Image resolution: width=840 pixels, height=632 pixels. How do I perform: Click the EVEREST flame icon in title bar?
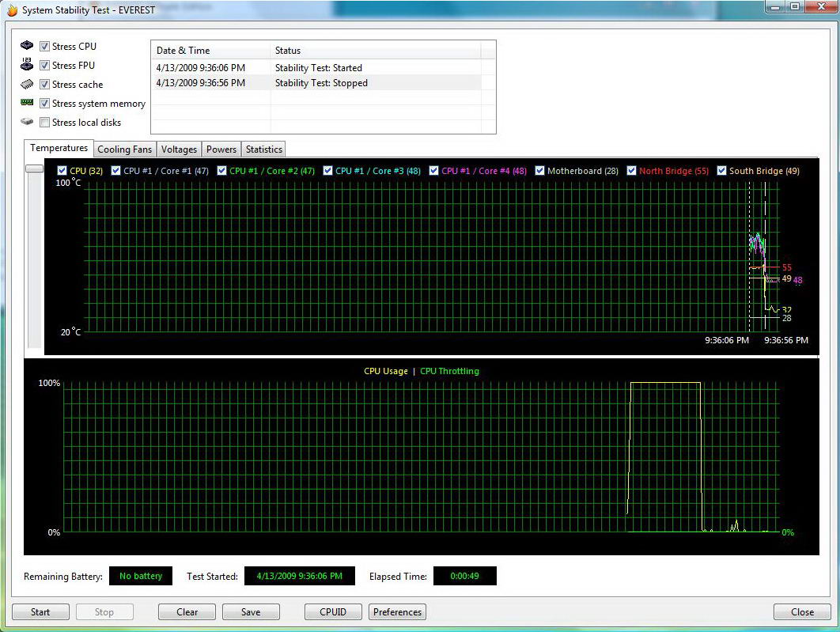point(11,9)
